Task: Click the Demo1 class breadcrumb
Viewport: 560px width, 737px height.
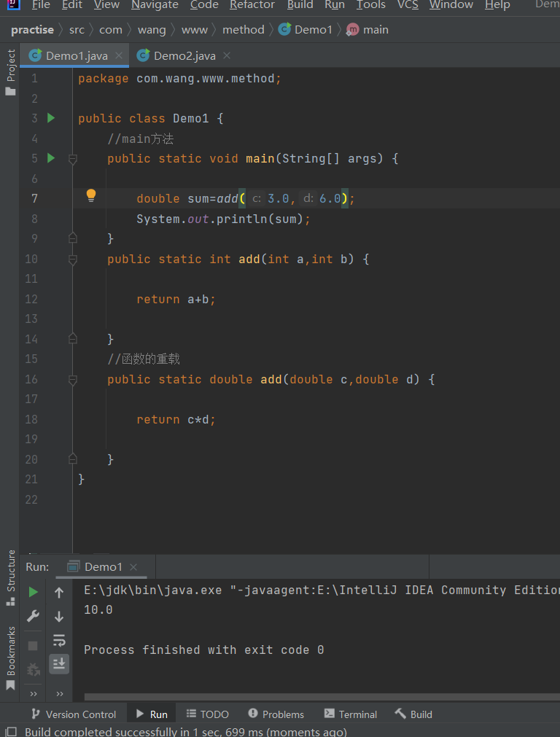Action: [x=306, y=30]
